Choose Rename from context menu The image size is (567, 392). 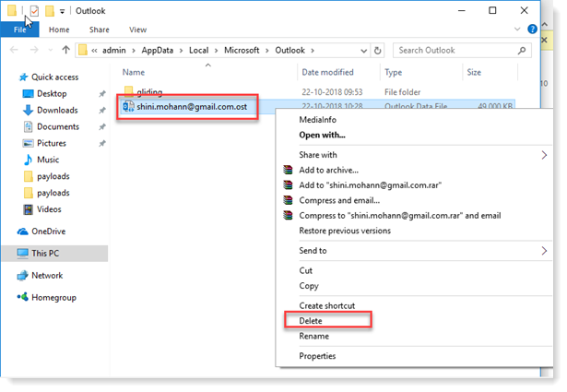pos(313,336)
